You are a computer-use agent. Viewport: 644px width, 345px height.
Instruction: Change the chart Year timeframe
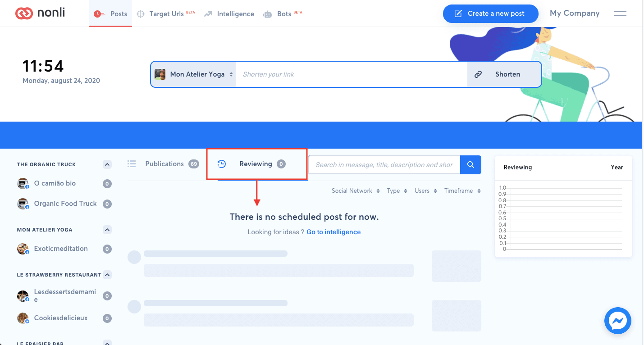[x=617, y=167]
